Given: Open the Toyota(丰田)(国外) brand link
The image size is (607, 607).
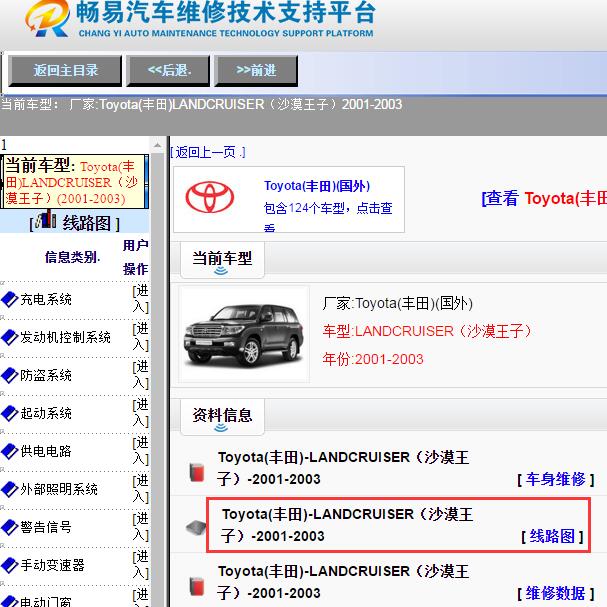Looking at the screenshot, I should (x=317, y=186).
